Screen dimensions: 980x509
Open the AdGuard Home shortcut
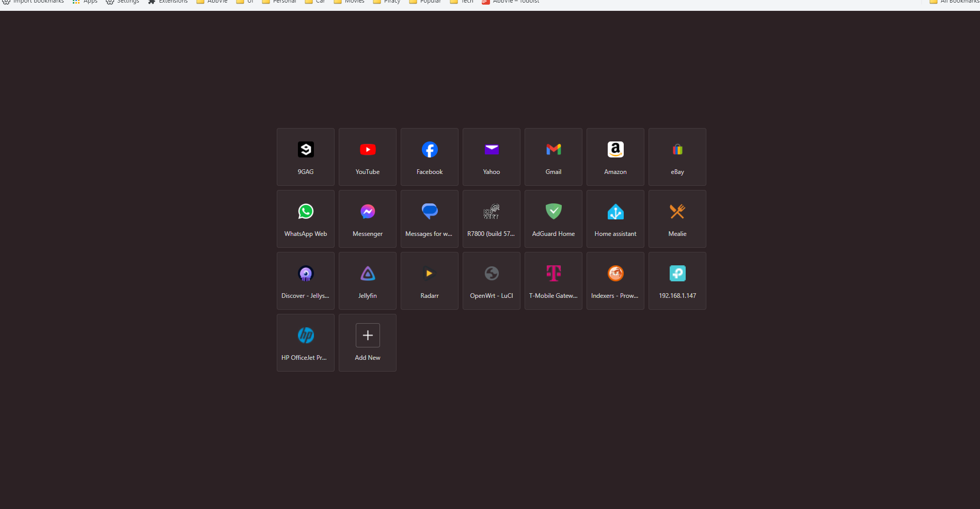pos(554,219)
